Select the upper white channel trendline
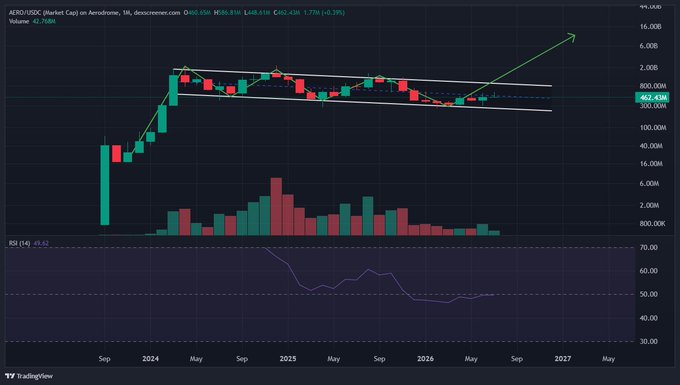This screenshot has height=385, width=680. (x=362, y=78)
